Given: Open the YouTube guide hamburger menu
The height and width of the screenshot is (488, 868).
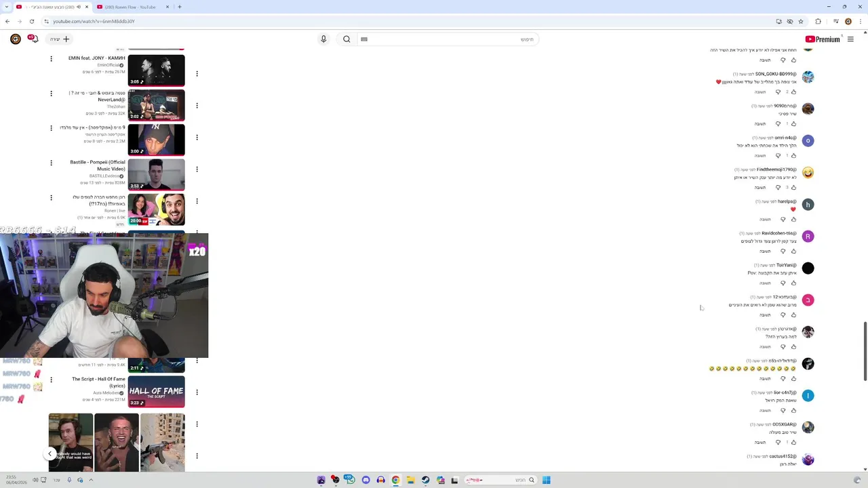Looking at the screenshot, I should click(x=850, y=39).
